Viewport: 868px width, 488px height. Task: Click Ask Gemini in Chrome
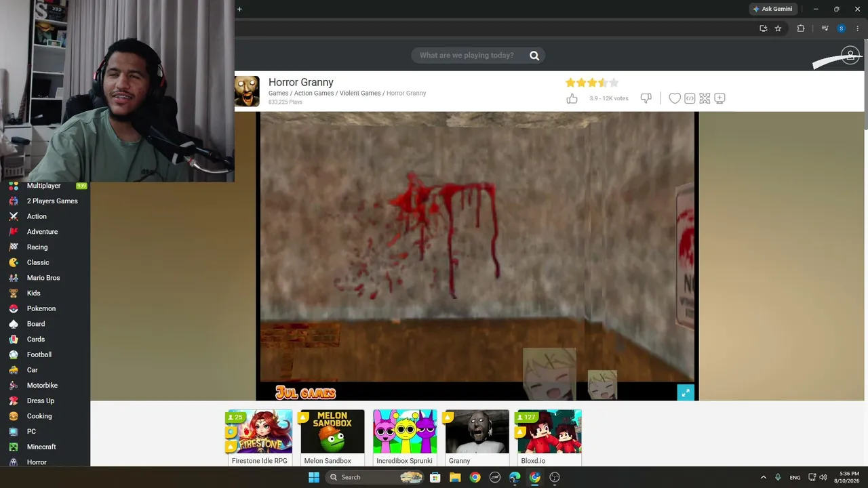pyautogui.click(x=772, y=9)
